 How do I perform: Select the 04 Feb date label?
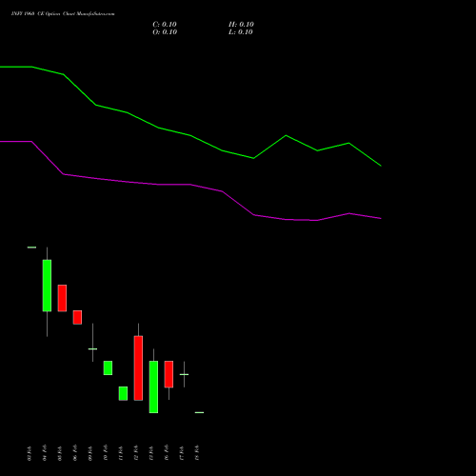[45, 453]
